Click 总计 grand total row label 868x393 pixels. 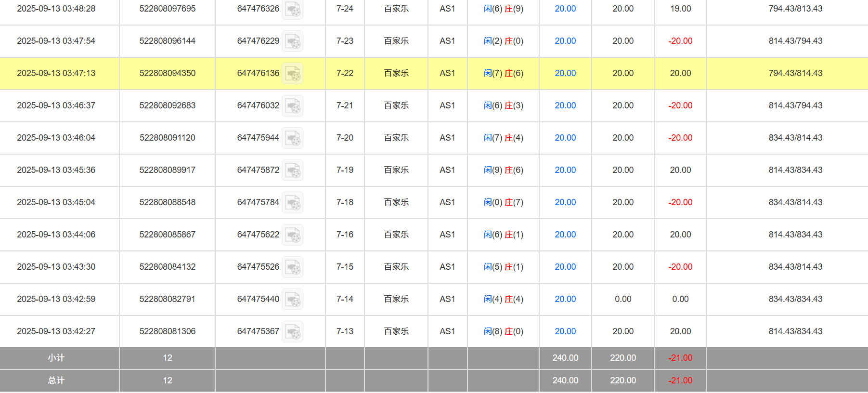56,380
